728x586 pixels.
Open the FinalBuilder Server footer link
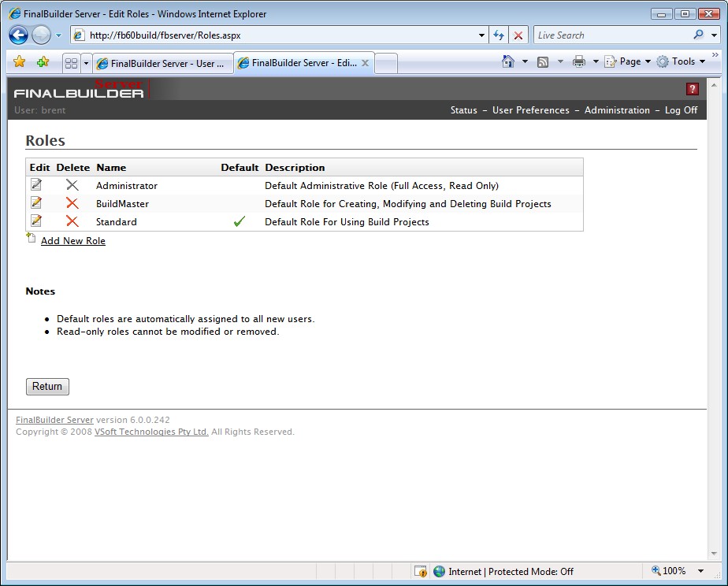(x=55, y=420)
